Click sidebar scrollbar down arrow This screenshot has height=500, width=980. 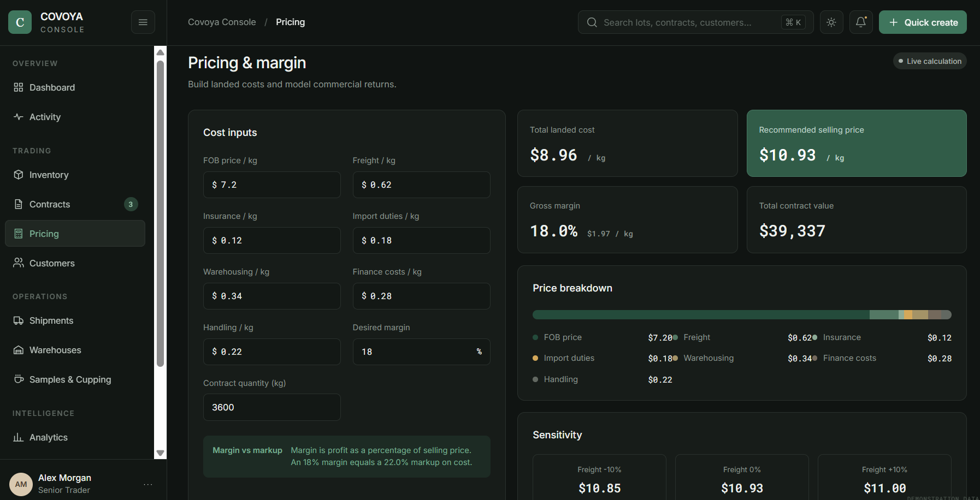160,453
